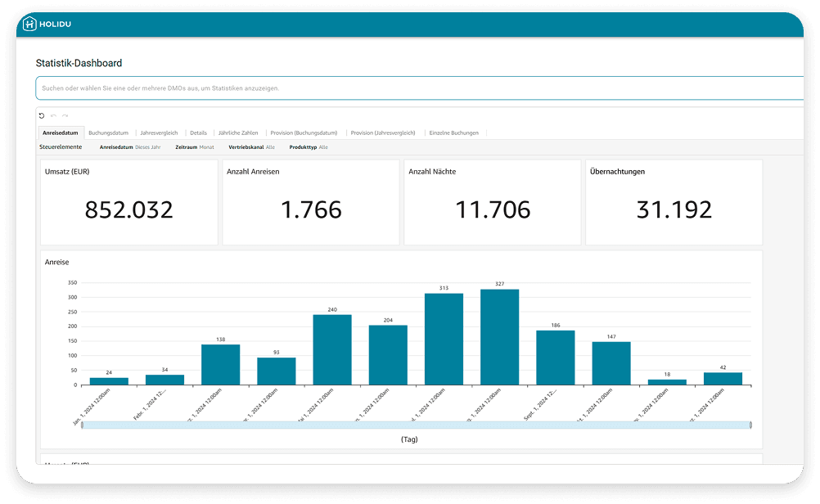
Task: Click the tallest bar labeled 327
Action: tap(499, 336)
